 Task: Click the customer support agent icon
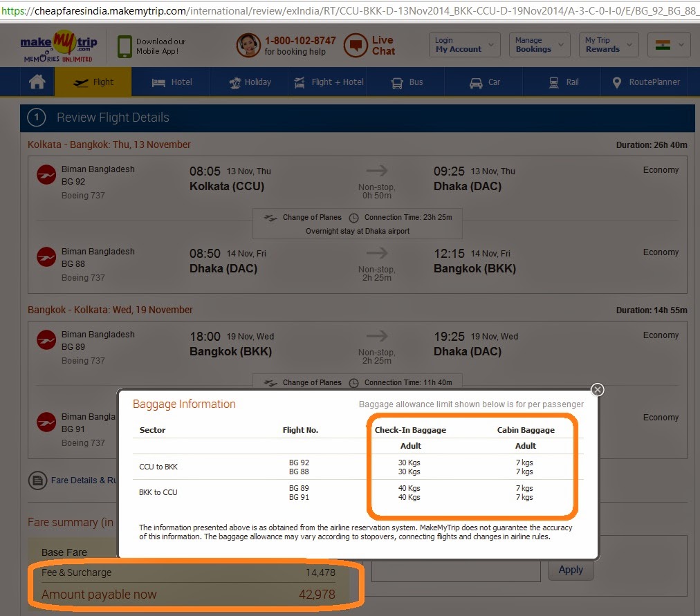click(x=248, y=46)
